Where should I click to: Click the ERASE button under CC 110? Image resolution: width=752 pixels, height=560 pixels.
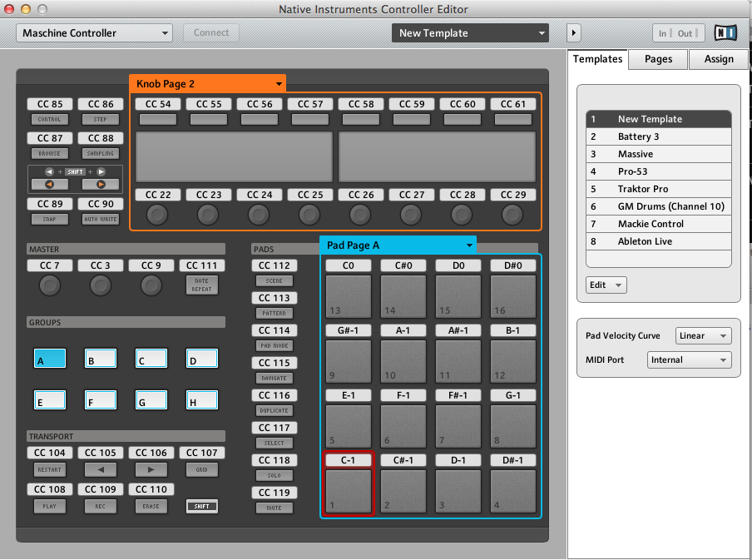[x=151, y=506]
